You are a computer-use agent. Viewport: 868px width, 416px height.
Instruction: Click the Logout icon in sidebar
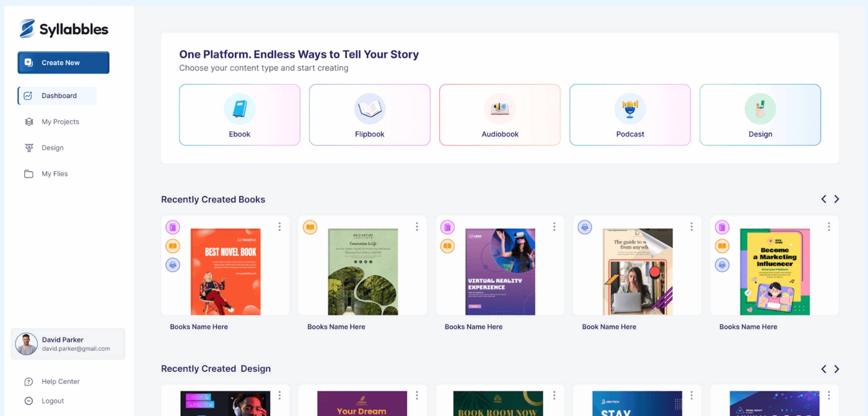[x=28, y=401]
